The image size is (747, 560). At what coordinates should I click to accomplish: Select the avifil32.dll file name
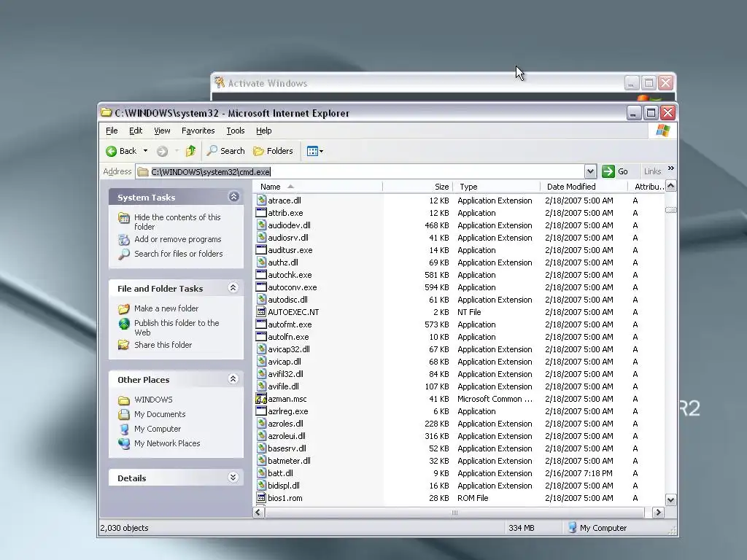(x=285, y=374)
